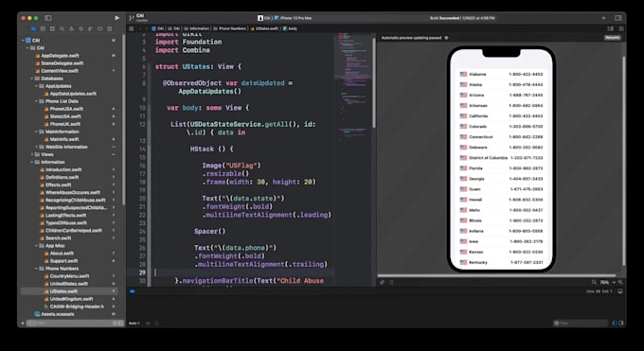The width and height of the screenshot is (644, 351).
Task: Click the preview device settings icon
Action: coord(391,283)
